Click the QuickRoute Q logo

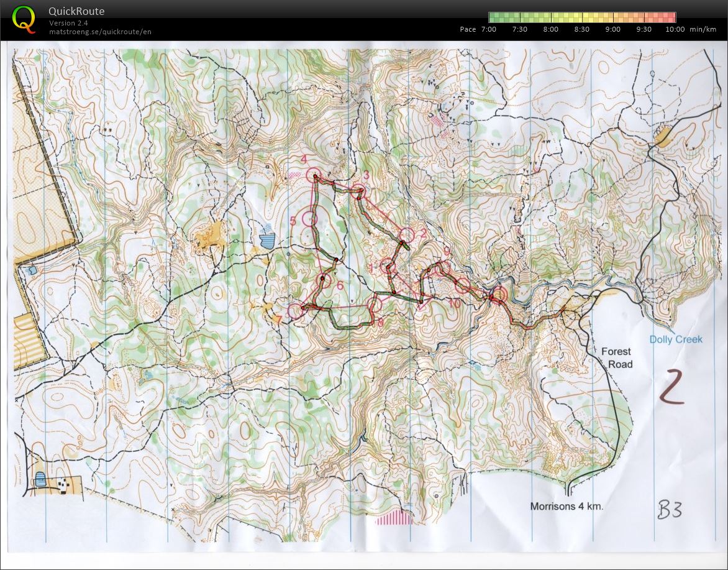click(x=24, y=19)
